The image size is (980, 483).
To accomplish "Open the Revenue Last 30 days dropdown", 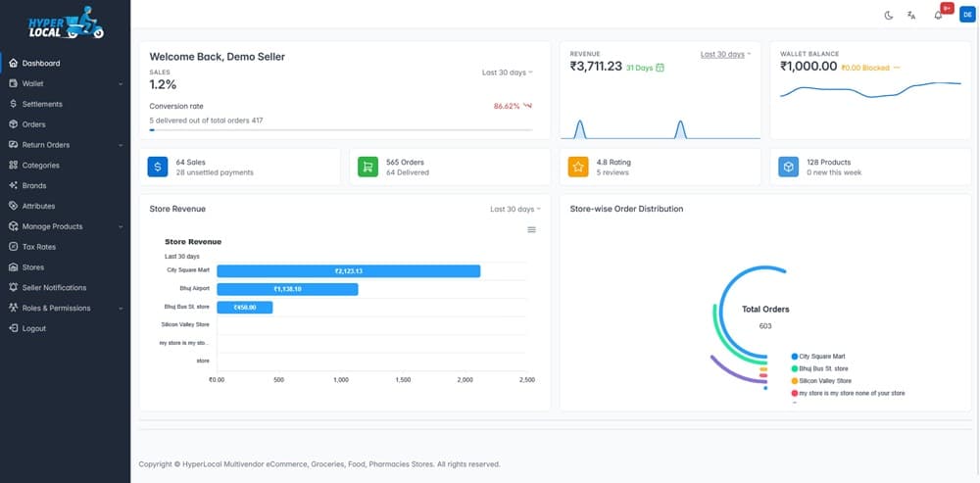I will pyautogui.click(x=725, y=55).
